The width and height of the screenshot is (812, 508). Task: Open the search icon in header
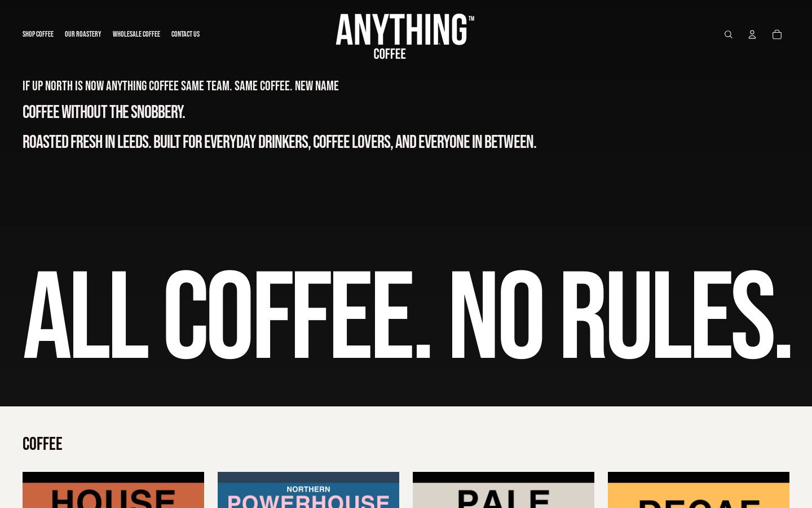click(729, 34)
